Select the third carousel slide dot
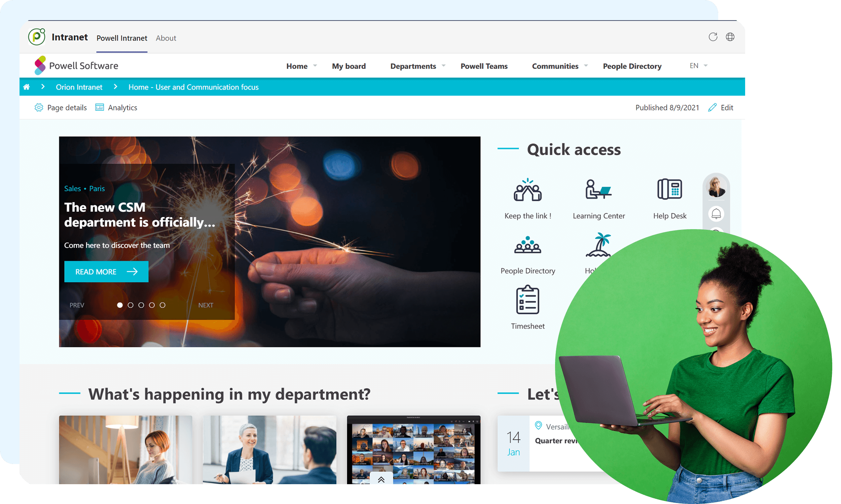 pos(141,305)
